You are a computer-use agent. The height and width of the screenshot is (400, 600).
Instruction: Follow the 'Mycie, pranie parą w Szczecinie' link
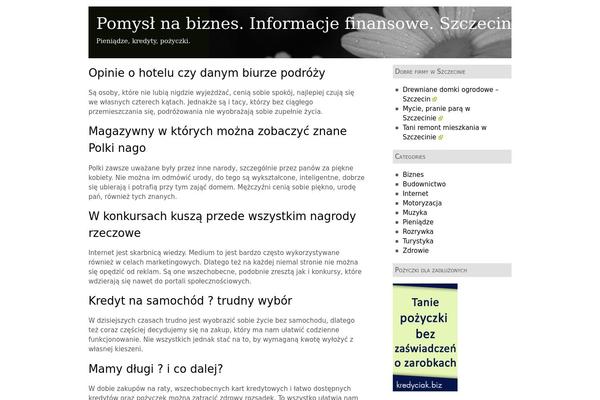tap(436, 113)
